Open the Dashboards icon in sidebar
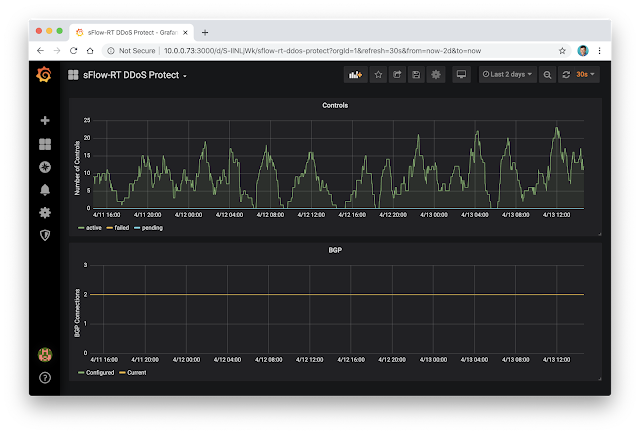The image size is (640, 434). click(x=45, y=144)
